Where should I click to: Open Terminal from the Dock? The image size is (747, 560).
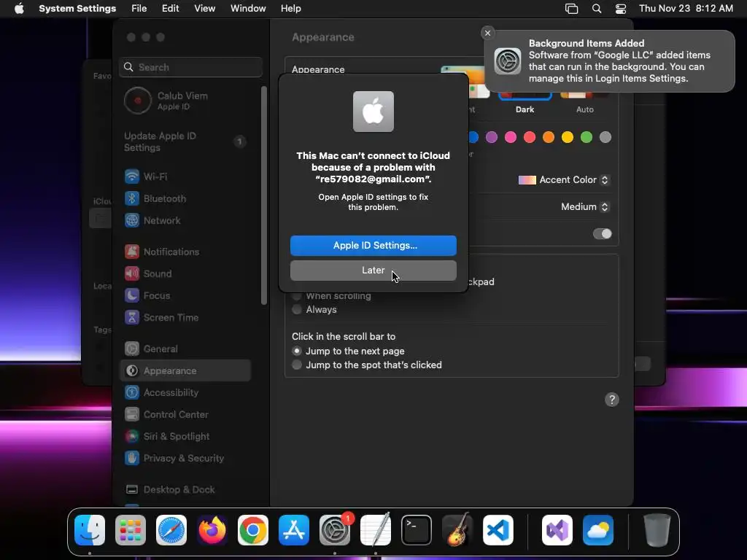click(417, 530)
